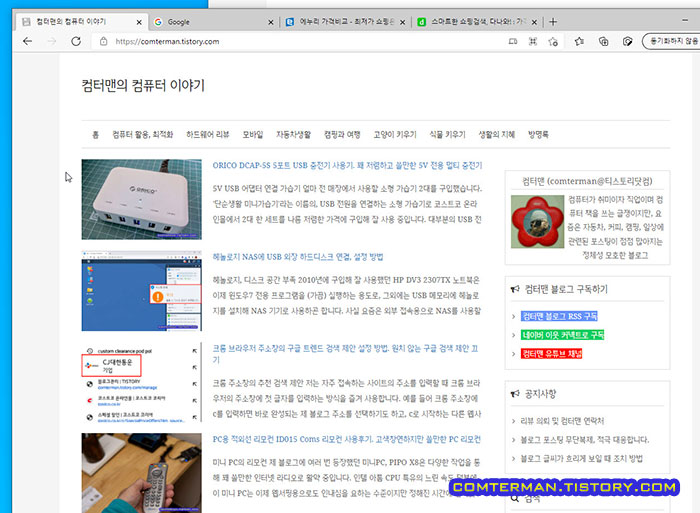The height and width of the screenshot is (513, 700).
Task: Open the ORICO USB charger thumbnail
Action: tap(142, 199)
